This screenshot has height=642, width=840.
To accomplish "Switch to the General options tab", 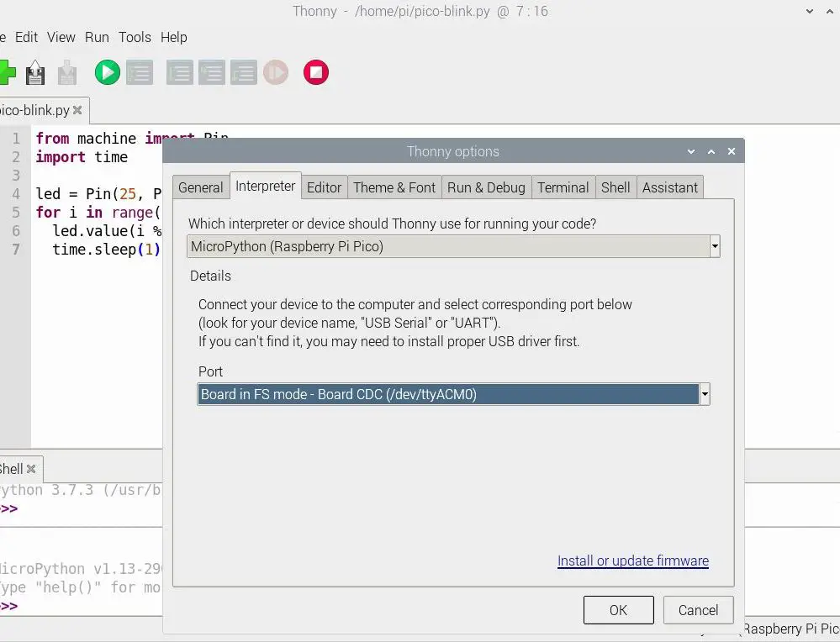I will pyautogui.click(x=201, y=188).
